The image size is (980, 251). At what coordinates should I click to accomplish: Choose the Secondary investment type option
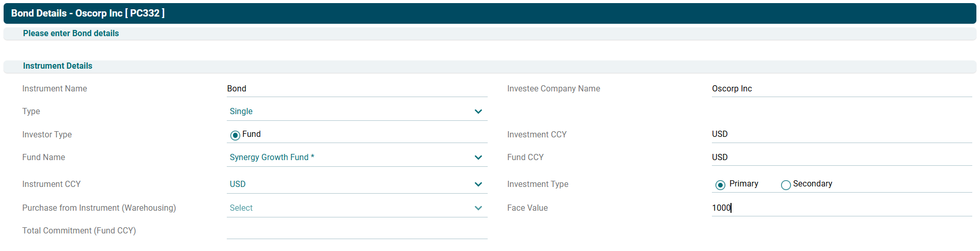tap(786, 185)
